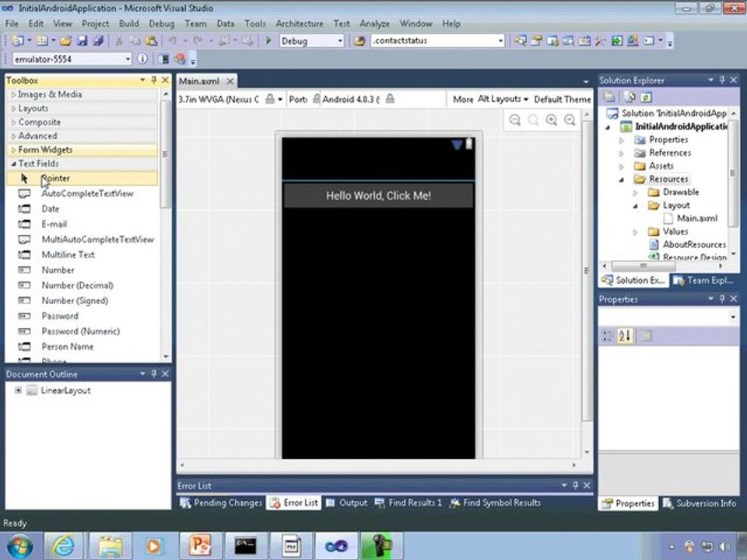Open the Architecture menu
The image size is (747, 560).
[299, 23]
